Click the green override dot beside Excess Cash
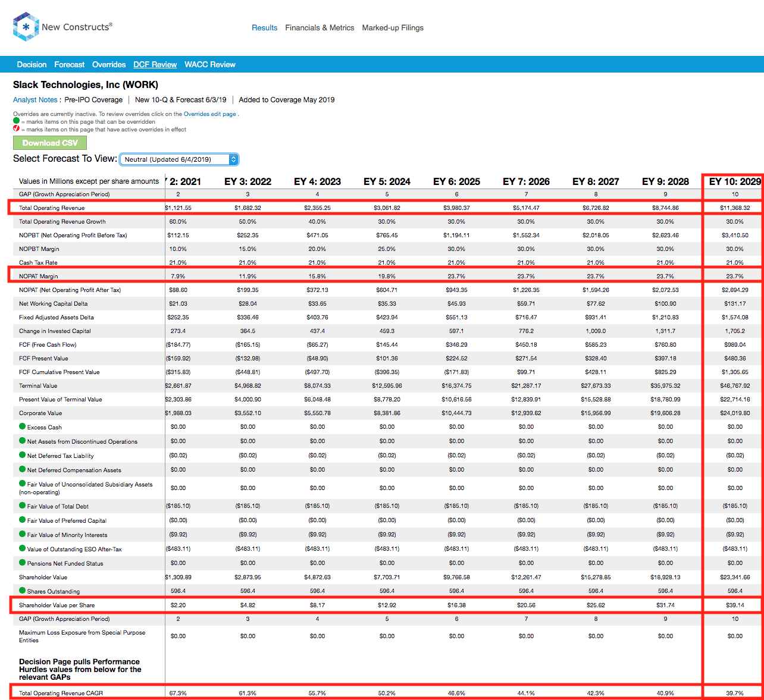764x700 pixels. pos(23,426)
